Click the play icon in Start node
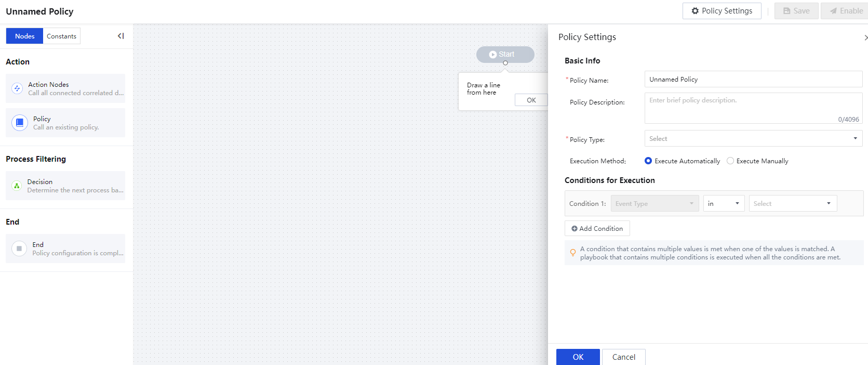The width and height of the screenshot is (868, 365). (x=492, y=55)
